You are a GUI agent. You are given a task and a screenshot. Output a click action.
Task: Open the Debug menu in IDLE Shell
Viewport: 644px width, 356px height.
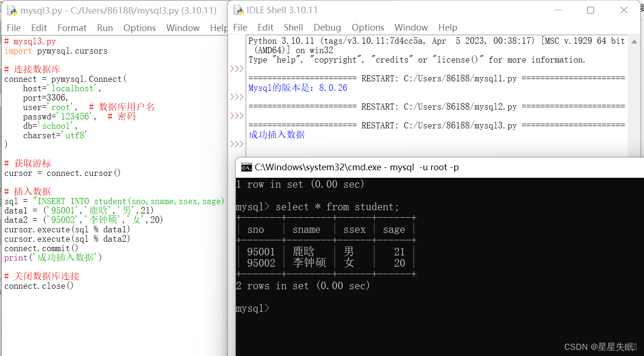click(327, 27)
